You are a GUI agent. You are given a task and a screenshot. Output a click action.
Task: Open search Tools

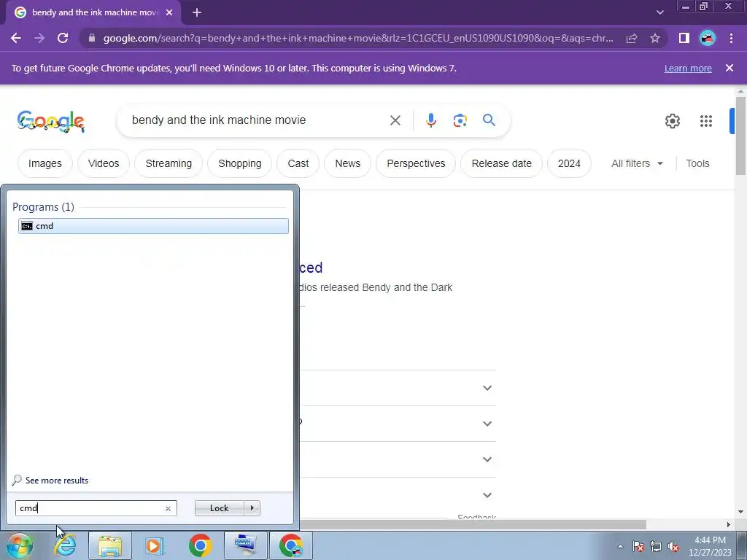coord(697,163)
